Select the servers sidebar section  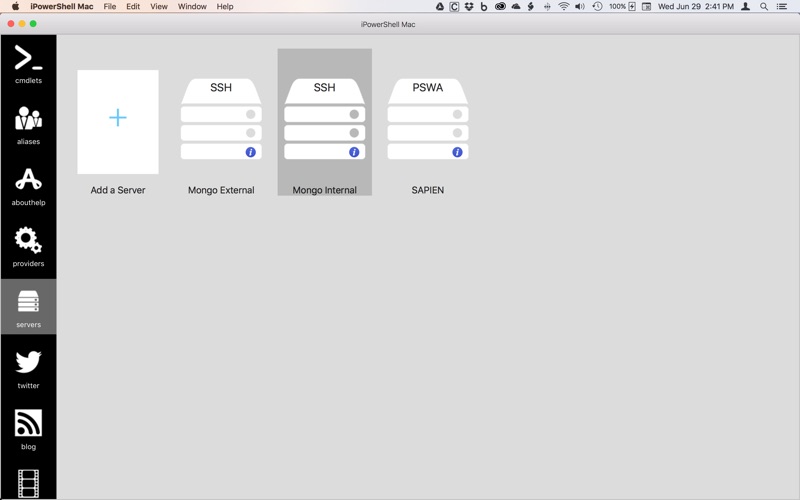point(29,307)
